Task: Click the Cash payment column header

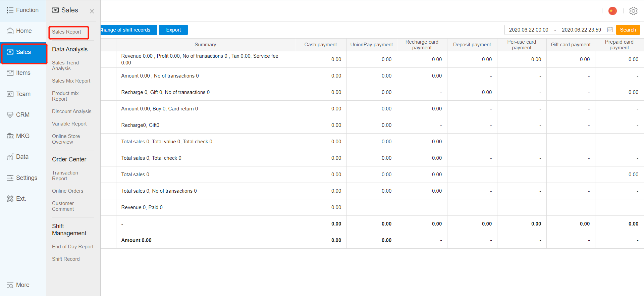Action: (x=321, y=45)
